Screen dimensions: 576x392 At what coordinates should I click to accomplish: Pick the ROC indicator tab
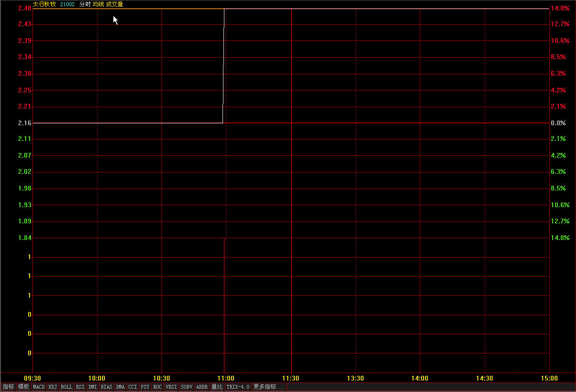click(157, 387)
